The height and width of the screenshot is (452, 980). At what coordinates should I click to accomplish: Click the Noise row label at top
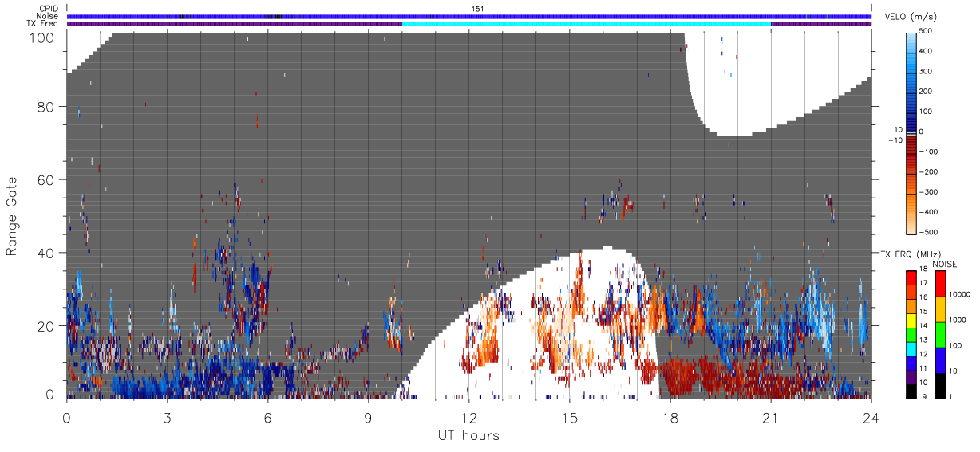coord(48,16)
